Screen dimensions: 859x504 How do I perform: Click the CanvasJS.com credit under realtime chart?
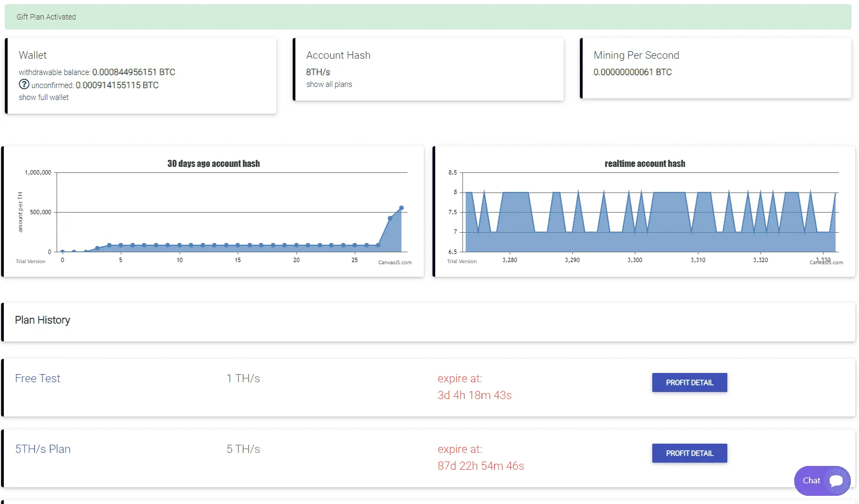826,262
